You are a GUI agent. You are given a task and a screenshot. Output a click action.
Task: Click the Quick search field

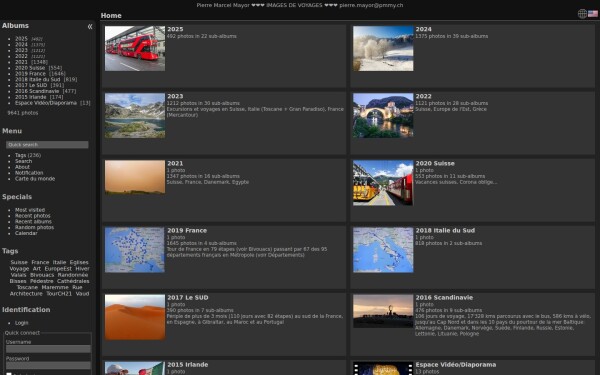tap(47, 145)
